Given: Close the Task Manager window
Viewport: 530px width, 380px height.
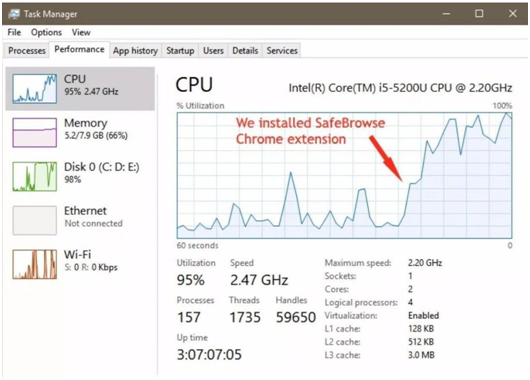Looking at the screenshot, I should [513, 14].
